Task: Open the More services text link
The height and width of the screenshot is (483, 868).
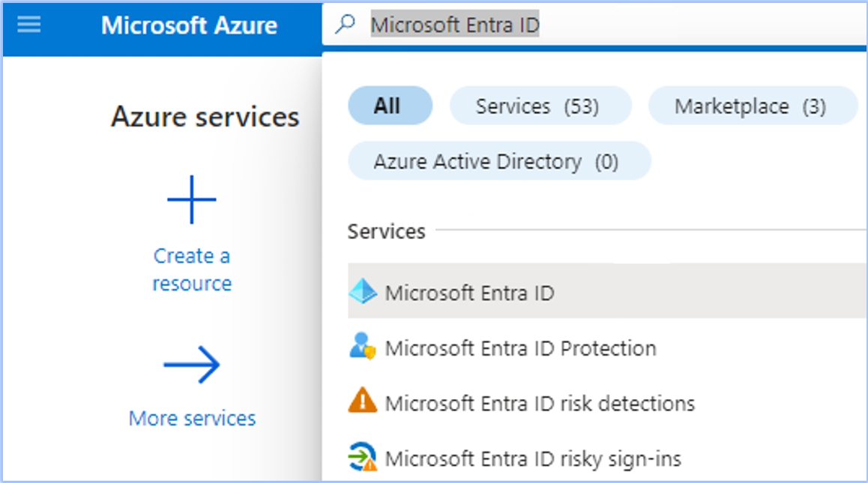Action: point(192,418)
